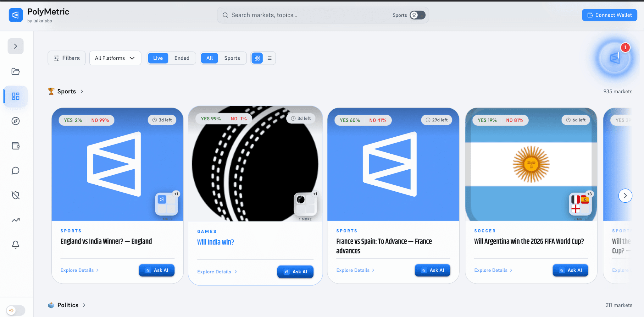Switch to list view icon
The image size is (644, 317).
click(269, 58)
